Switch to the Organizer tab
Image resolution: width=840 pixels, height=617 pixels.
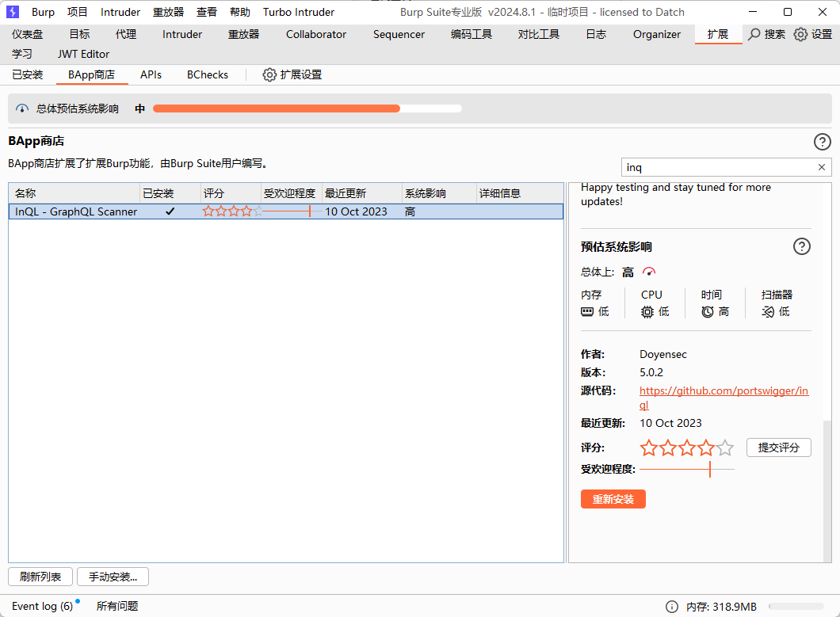(x=657, y=34)
